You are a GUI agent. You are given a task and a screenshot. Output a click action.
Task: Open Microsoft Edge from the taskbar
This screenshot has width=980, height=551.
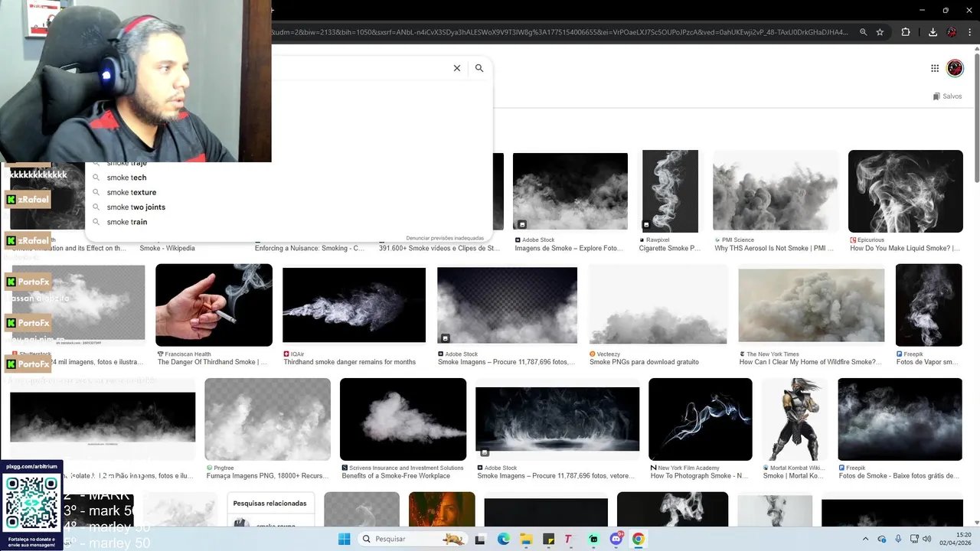coord(503,539)
